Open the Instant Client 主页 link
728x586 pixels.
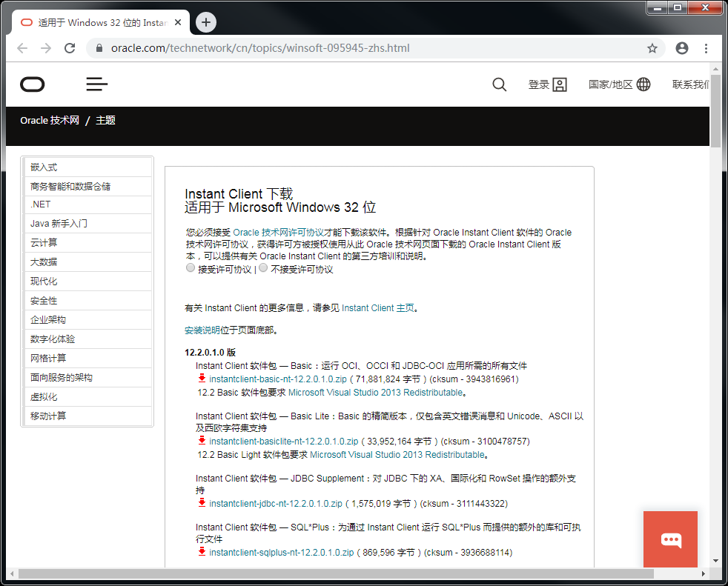(x=378, y=308)
